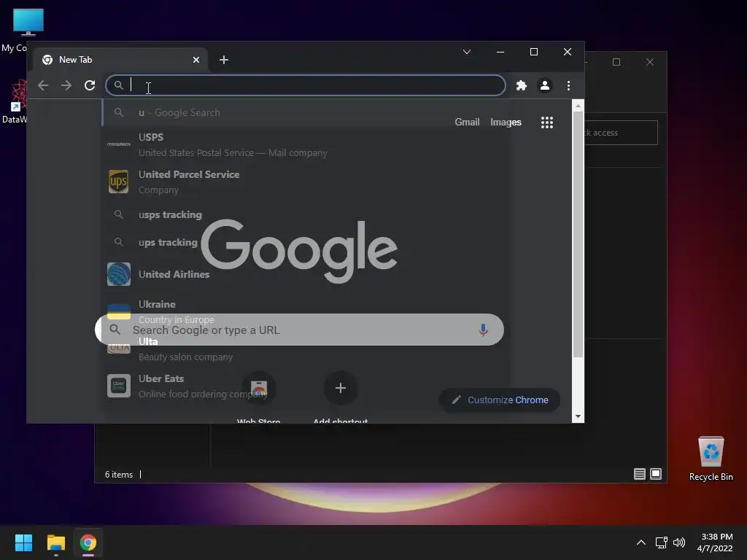Click Chrome's forward navigation arrow
Screen dimensions: 747x560
(66, 85)
